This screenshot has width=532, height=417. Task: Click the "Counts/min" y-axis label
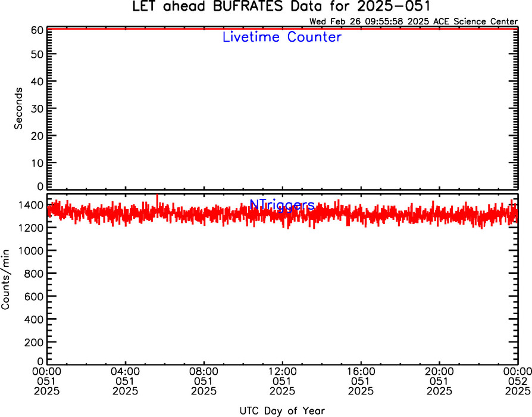click(x=5, y=279)
